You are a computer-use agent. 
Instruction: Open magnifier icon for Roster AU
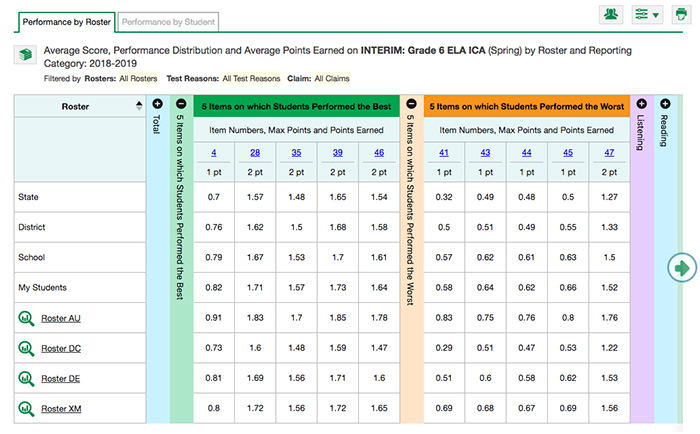[26, 318]
